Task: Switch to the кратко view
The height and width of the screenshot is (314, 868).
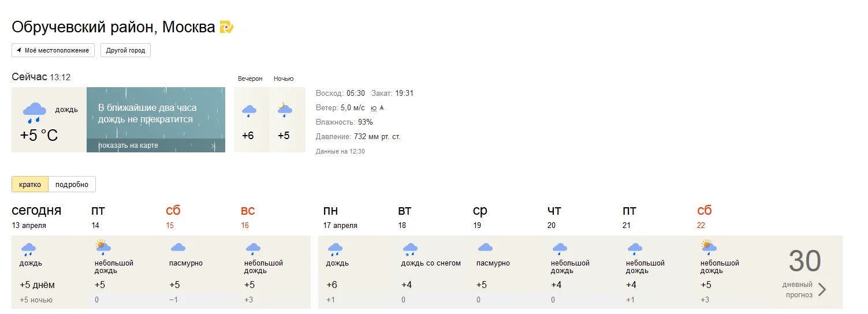Action: point(30,185)
